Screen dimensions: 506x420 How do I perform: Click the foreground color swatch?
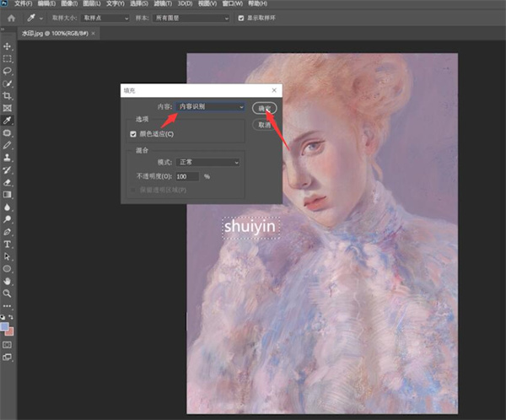pyautogui.click(x=4, y=326)
